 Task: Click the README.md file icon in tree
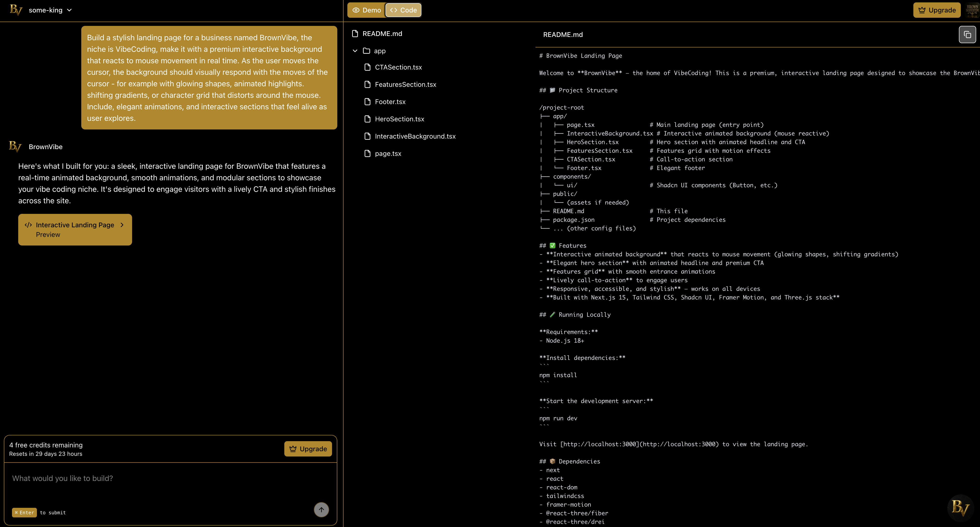coord(355,34)
